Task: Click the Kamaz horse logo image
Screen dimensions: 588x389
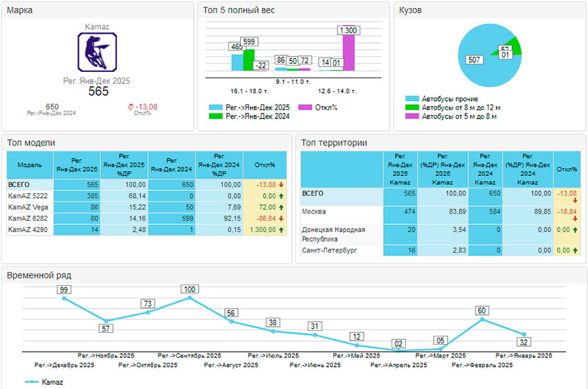Action: click(x=97, y=53)
